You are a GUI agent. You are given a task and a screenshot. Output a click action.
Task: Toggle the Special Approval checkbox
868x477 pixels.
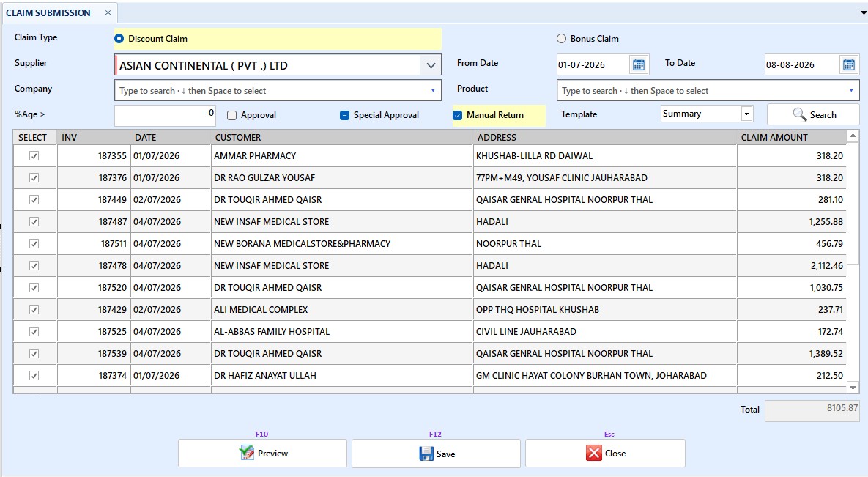click(x=344, y=115)
